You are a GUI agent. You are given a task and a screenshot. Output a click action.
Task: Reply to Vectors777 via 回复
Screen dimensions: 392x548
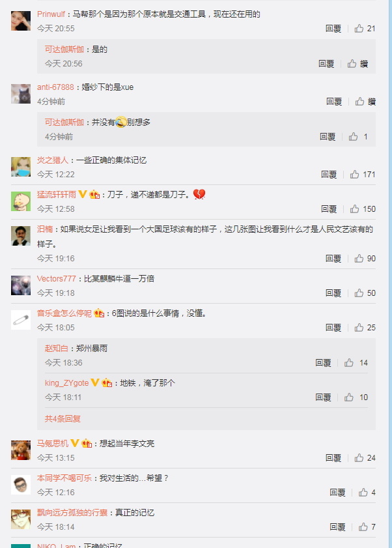pyautogui.click(x=333, y=293)
